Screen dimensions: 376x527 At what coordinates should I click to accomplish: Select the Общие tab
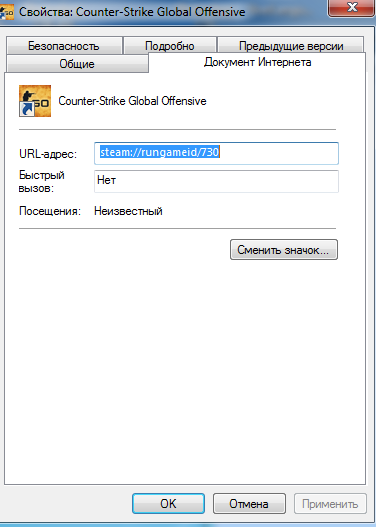[77, 64]
